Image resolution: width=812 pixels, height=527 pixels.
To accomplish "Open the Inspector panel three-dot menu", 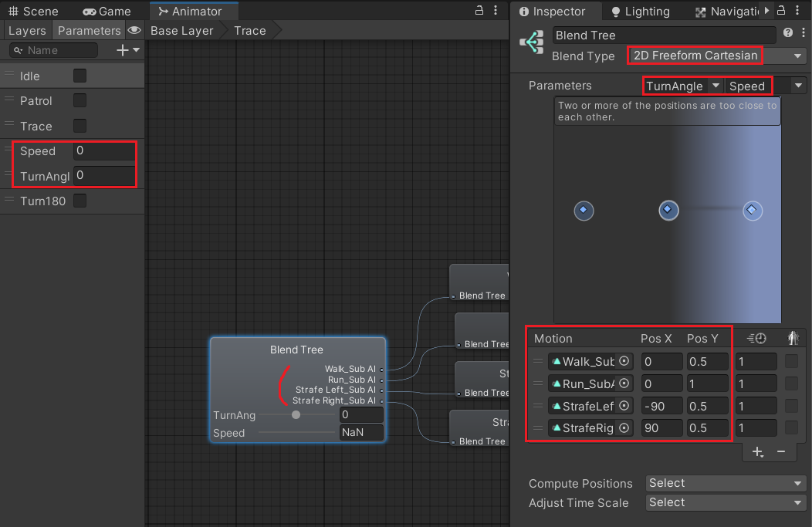I will tap(797, 10).
